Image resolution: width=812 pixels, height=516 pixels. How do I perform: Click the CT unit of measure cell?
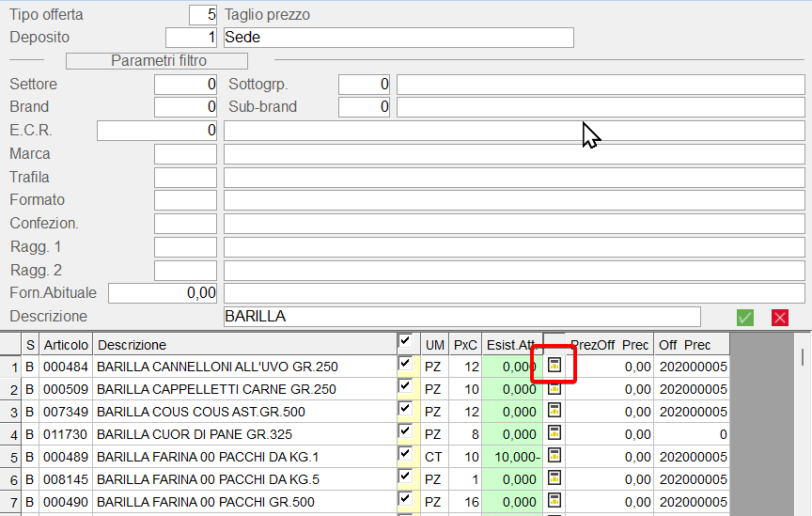[433, 457]
